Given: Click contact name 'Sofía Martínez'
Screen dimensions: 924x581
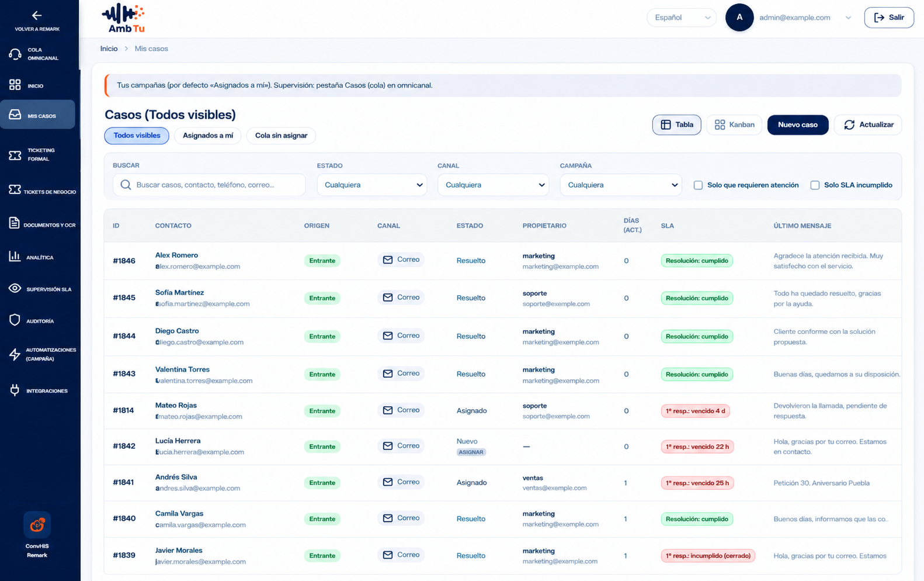Looking at the screenshot, I should click(179, 292).
